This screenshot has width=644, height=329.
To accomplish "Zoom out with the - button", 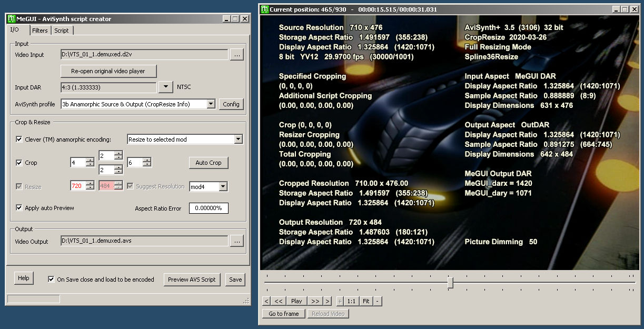I will (x=378, y=301).
